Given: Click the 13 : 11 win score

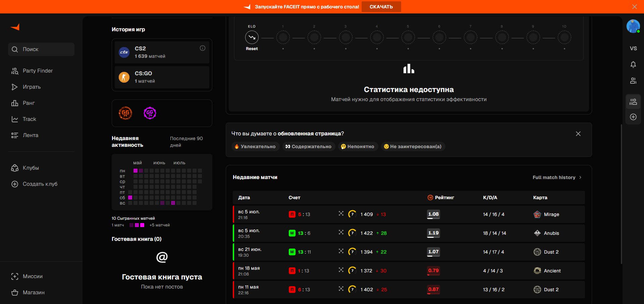Looking at the screenshot, I should tap(304, 252).
